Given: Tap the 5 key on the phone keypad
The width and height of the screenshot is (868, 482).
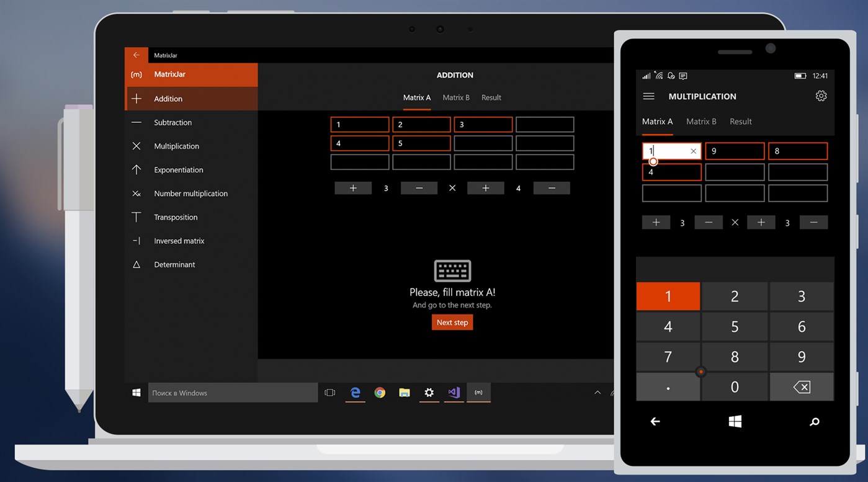Looking at the screenshot, I should pyautogui.click(x=735, y=326).
